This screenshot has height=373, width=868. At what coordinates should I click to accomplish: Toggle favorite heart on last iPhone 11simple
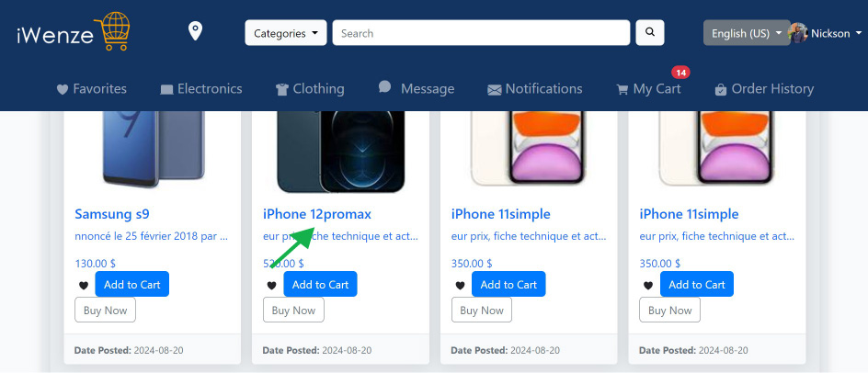[647, 286]
